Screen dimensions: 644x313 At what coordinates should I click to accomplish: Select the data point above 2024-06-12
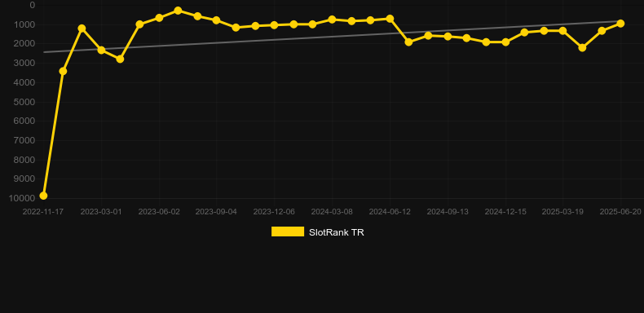[x=390, y=19]
